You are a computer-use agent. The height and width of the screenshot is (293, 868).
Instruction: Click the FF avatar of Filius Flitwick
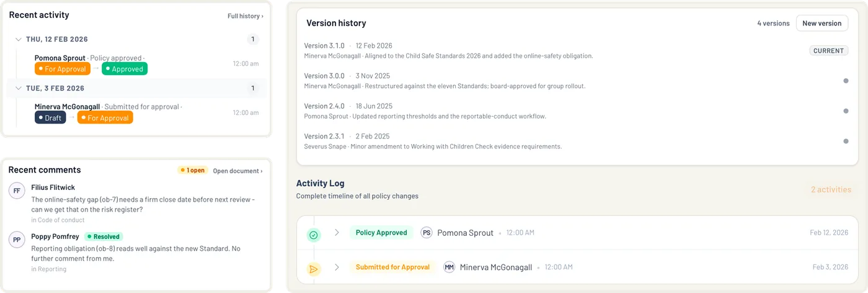pyautogui.click(x=17, y=191)
